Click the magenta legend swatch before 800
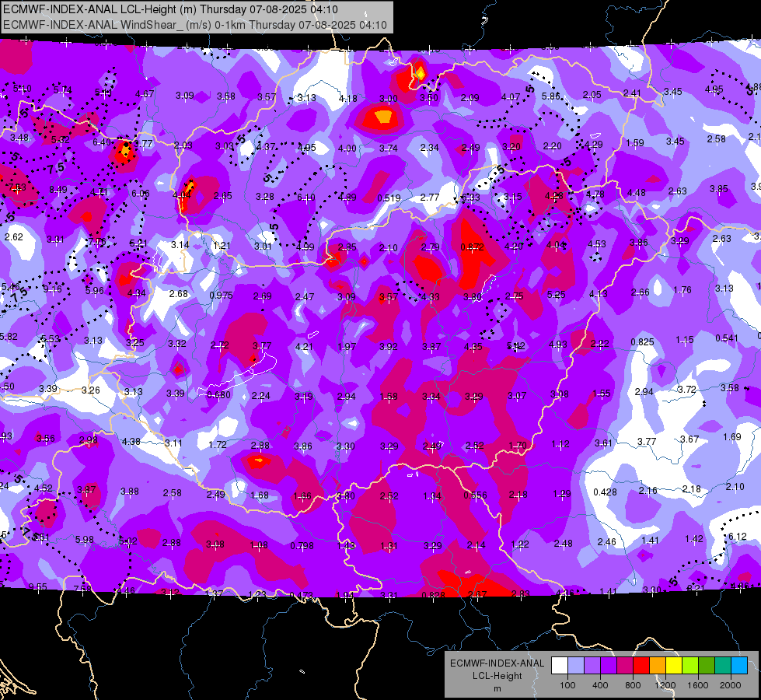The width and height of the screenshot is (761, 700). point(625,666)
